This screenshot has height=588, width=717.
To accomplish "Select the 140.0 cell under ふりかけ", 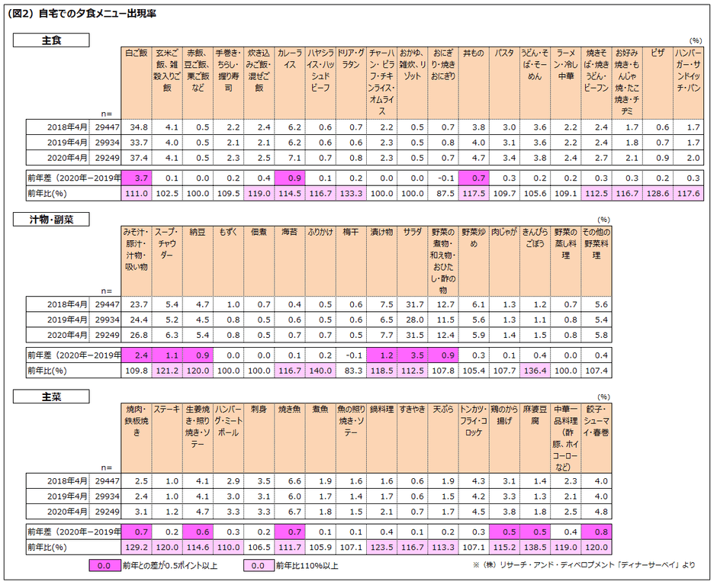I will click(320, 371).
